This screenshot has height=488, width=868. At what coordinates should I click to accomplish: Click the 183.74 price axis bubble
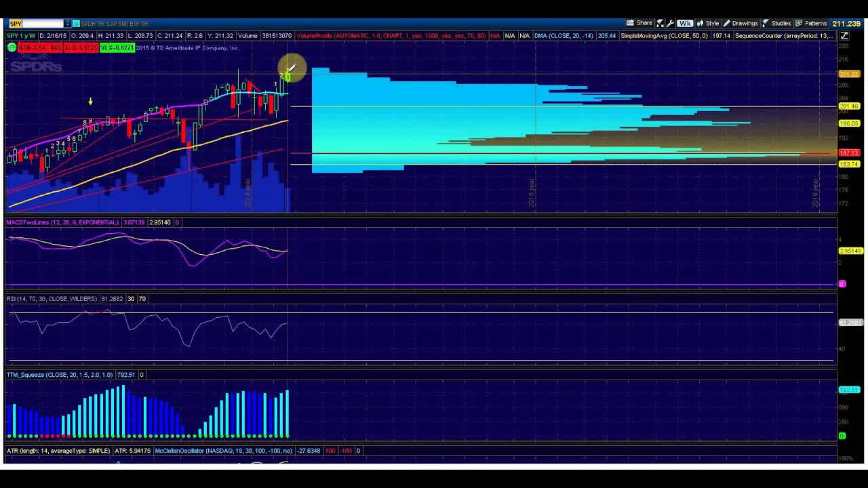[850, 164]
